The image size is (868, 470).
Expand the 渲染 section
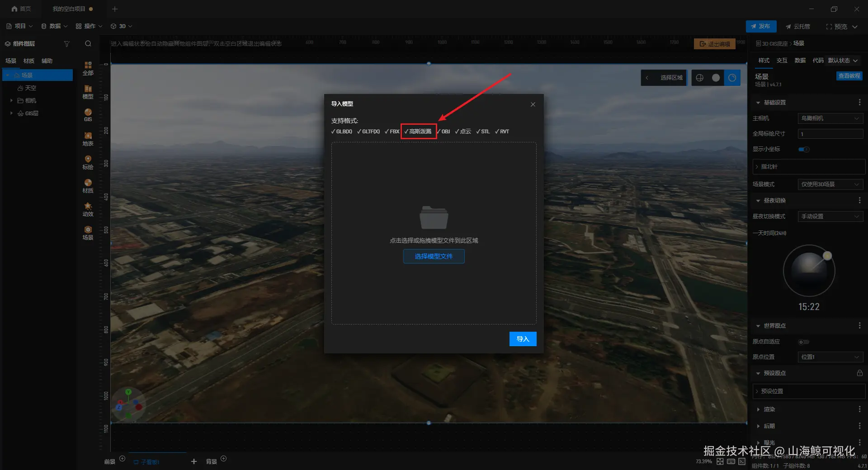click(758, 409)
